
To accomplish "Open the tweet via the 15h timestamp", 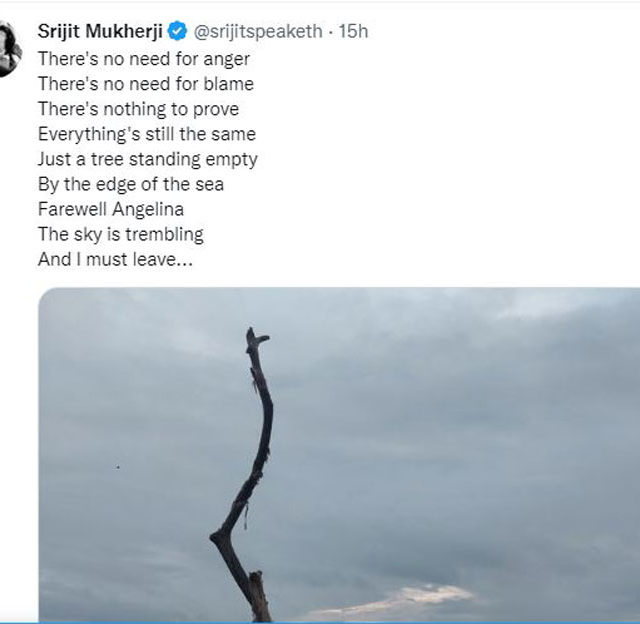I will [x=353, y=31].
